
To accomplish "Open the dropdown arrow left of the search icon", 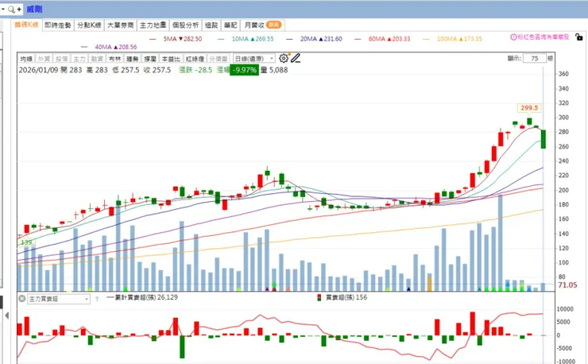I will (x=3, y=9).
